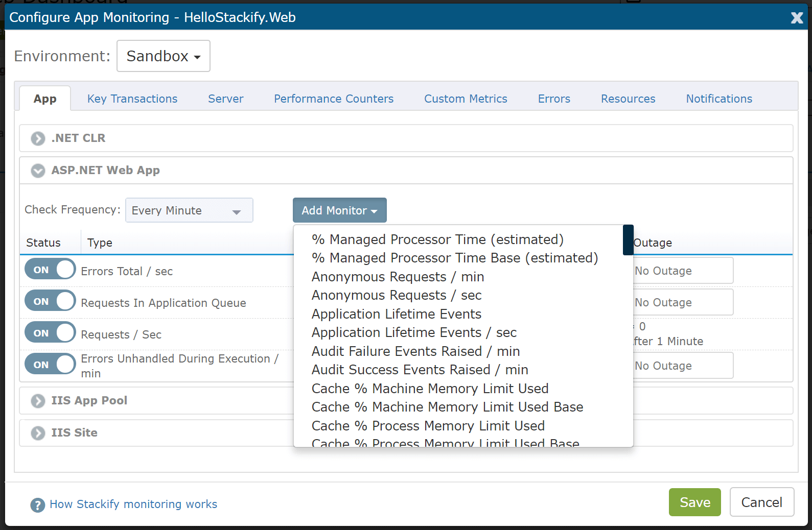Image resolution: width=812 pixels, height=530 pixels.
Task: Open the Sandbox environment dropdown
Action: point(164,56)
